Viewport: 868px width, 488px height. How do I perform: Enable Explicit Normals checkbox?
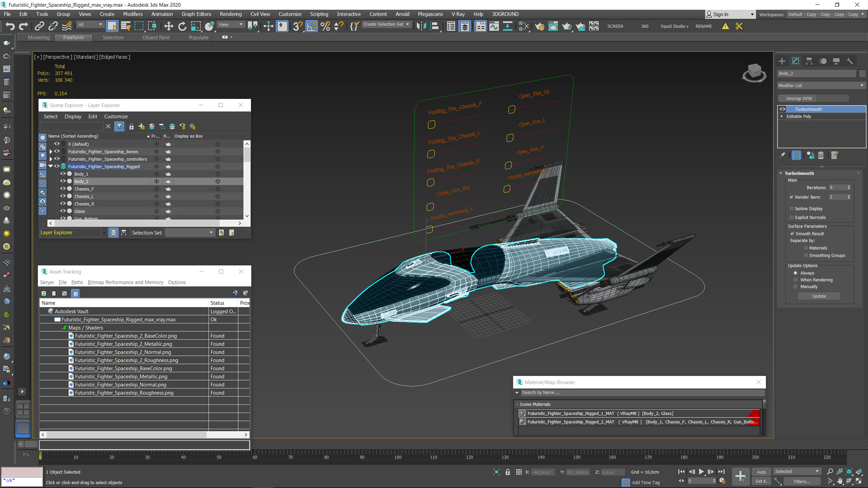point(792,217)
